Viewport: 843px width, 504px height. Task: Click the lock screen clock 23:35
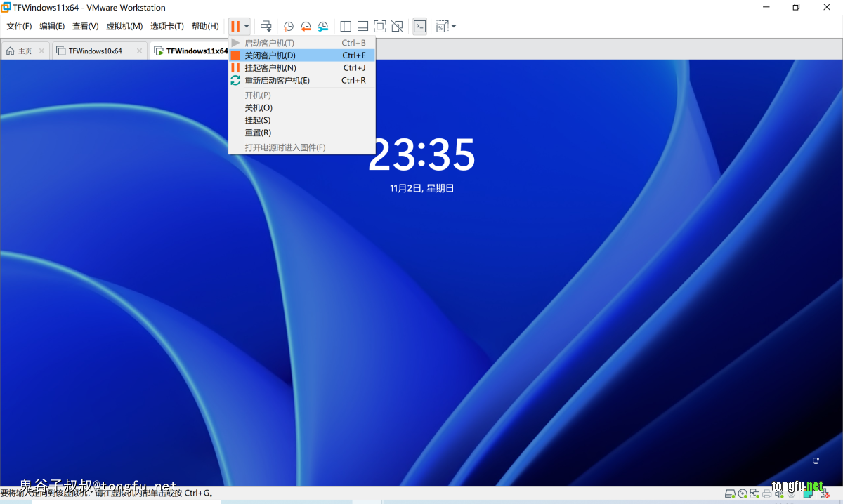421,154
